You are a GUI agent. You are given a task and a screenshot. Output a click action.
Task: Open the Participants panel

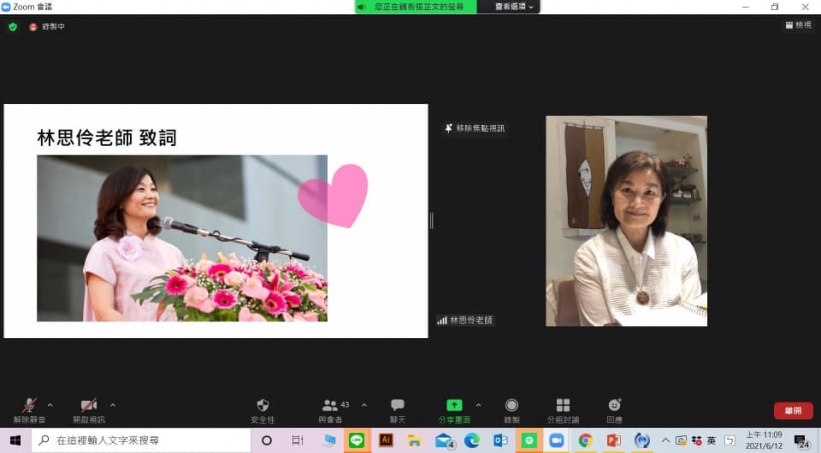pos(330,406)
